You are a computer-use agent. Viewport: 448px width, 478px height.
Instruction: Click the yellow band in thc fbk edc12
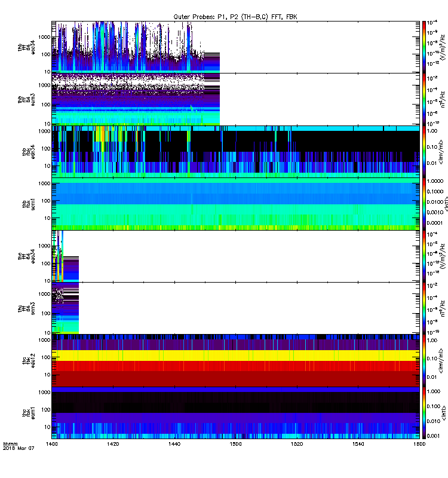click(235, 356)
